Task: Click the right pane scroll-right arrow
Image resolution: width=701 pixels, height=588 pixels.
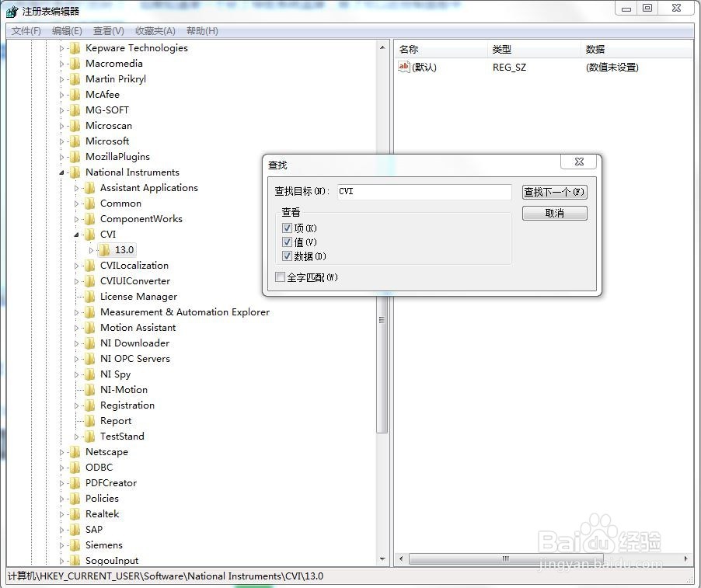Action: pos(687,558)
